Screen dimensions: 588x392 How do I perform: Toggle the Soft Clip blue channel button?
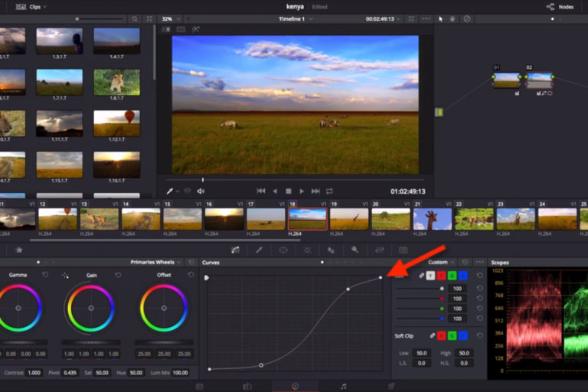click(x=463, y=336)
